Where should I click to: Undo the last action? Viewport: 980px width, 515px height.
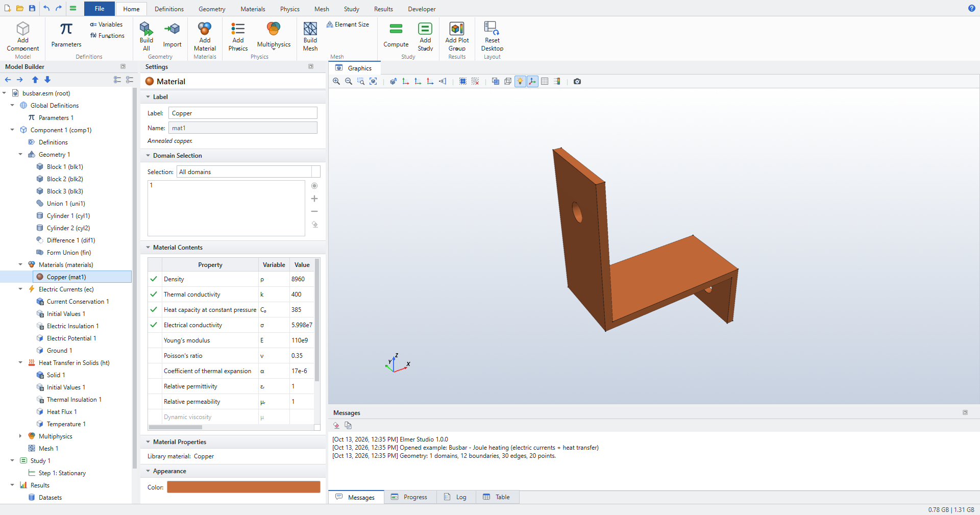(46, 8)
